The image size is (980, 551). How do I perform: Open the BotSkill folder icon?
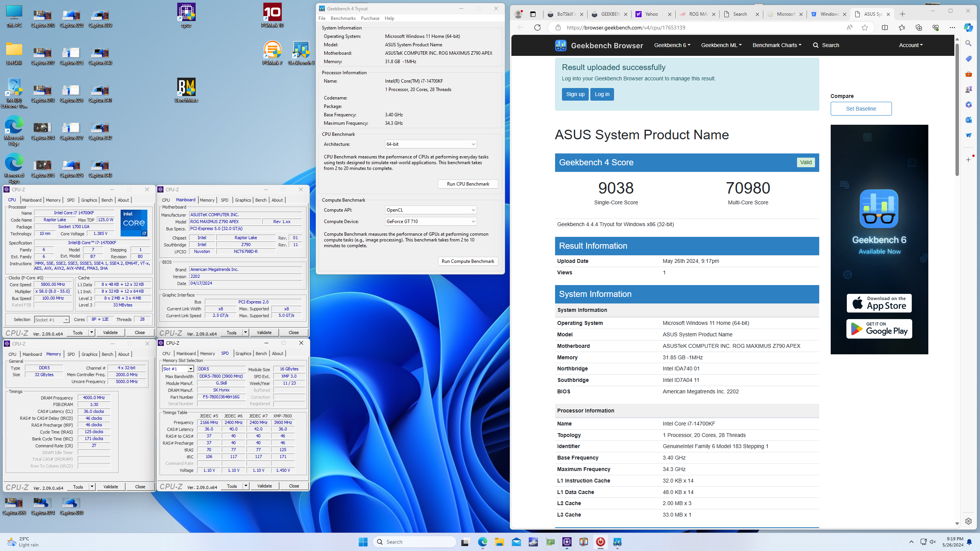click(14, 53)
